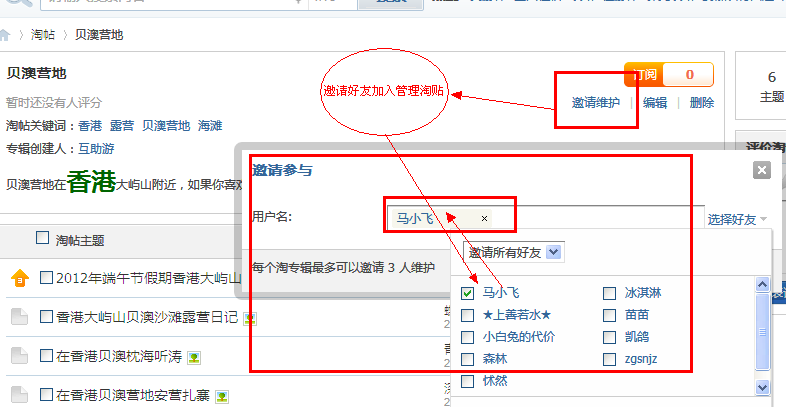Click the 马小飞 name tag text
This screenshot has height=407, width=786.
point(415,219)
